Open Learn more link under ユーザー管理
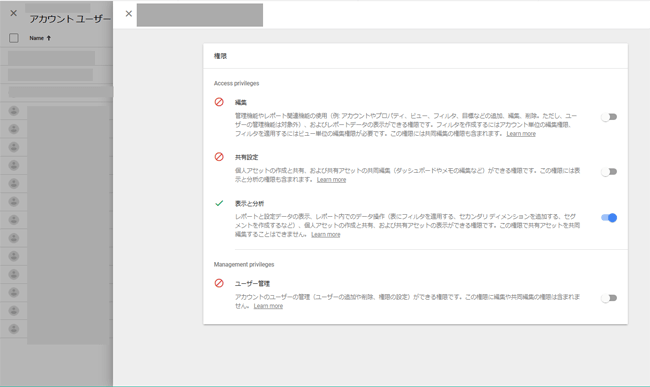This screenshot has height=387, width=650. (x=268, y=306)
